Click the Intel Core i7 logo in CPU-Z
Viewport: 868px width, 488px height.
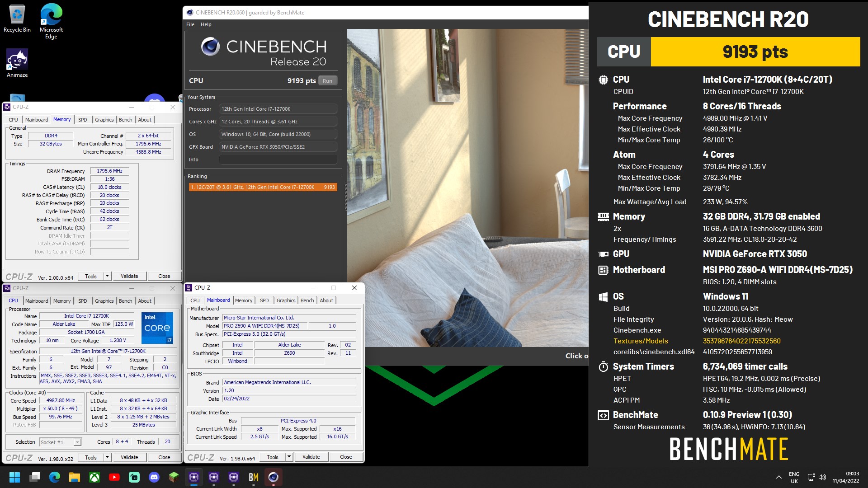[x=157, y=328]
